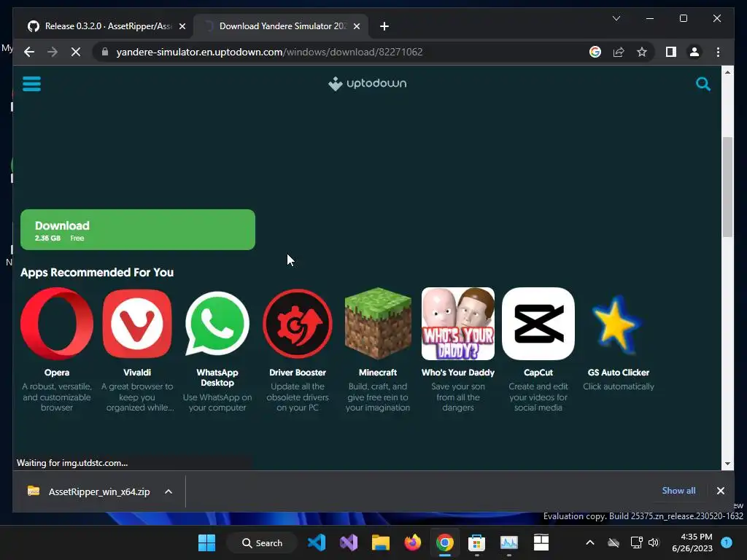Screen dimensions: 747x560
Task: Bookmark this page with the star
Action: click(642, 52)
